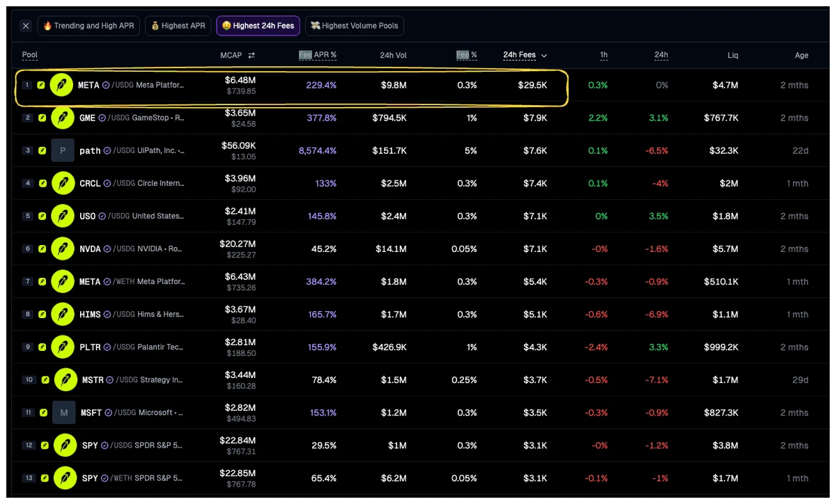Click the PLTR token logo

(63, 347)
